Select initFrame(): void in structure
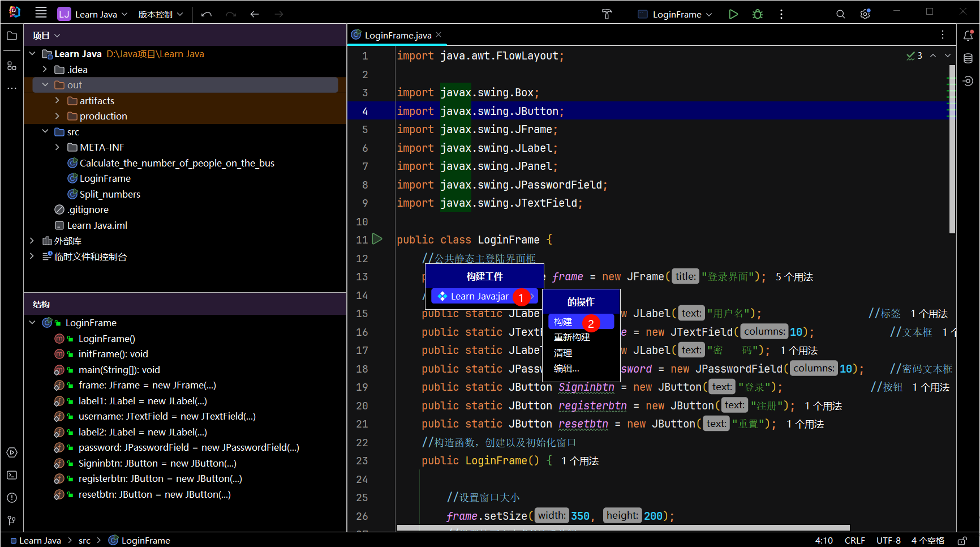The height and width of the screenshot is (547, 980). [113, 354]
